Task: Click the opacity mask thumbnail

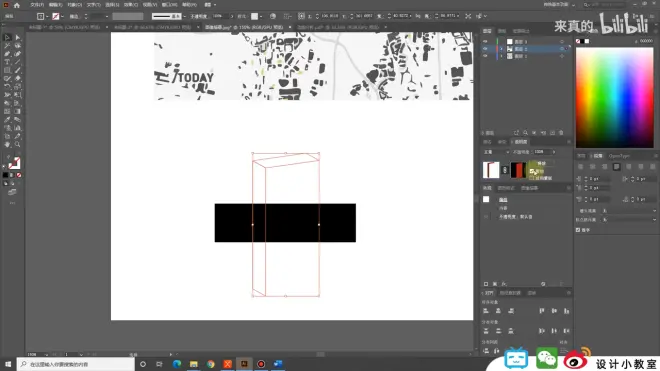Action: tap(518, 170)
